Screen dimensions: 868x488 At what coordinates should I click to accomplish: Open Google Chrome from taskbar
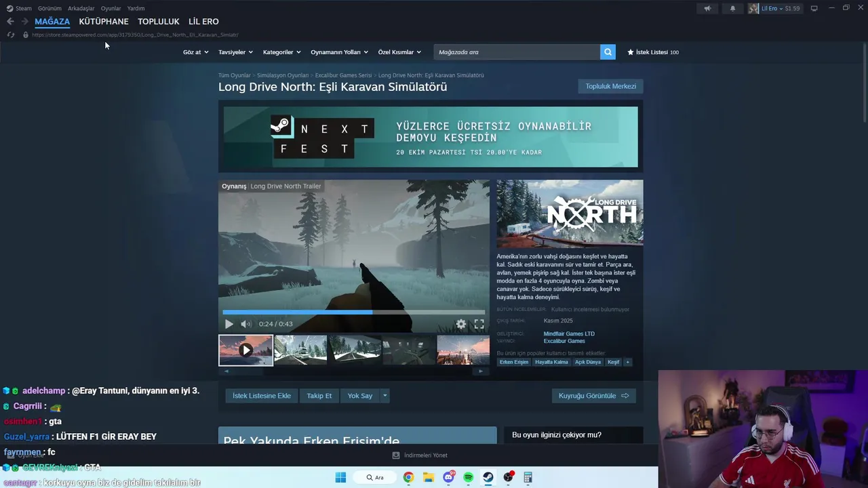[408, 477]
